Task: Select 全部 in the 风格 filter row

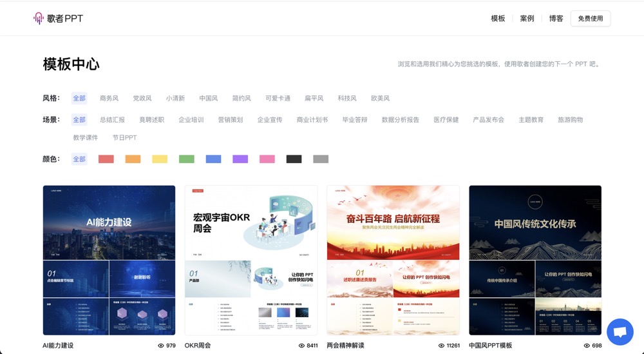Action: (x=79, y=98)
